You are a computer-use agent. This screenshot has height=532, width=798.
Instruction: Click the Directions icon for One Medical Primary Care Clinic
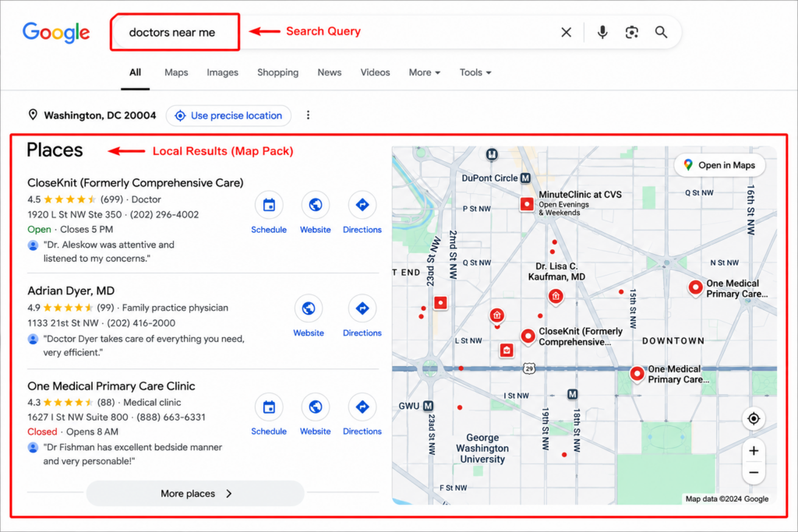[x=362, y=407]
